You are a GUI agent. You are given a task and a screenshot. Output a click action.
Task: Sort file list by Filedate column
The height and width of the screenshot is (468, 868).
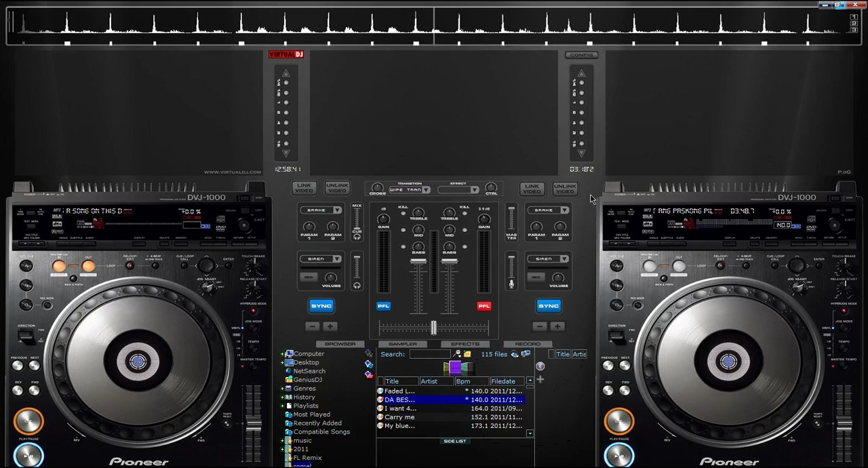click(507, 381)
